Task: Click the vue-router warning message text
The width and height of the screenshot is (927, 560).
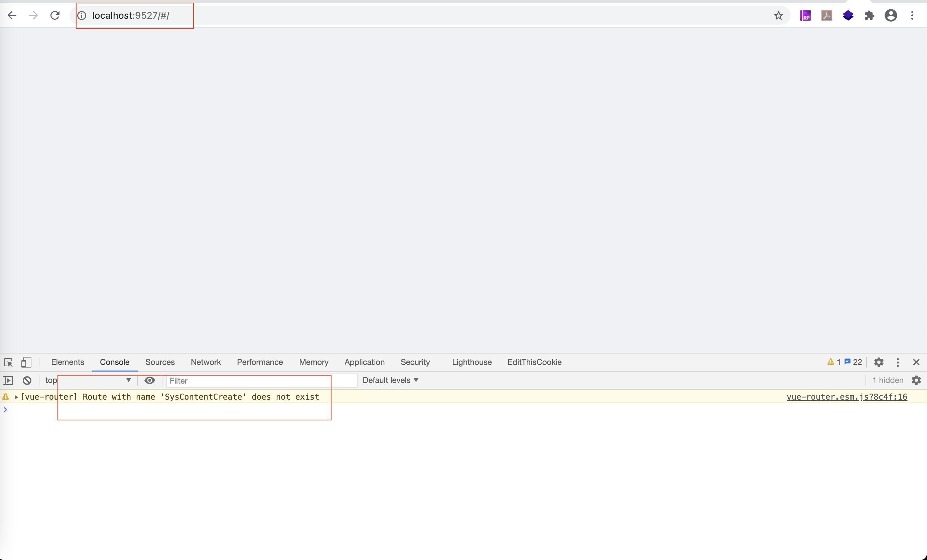Action: click(x=170, y=397)
